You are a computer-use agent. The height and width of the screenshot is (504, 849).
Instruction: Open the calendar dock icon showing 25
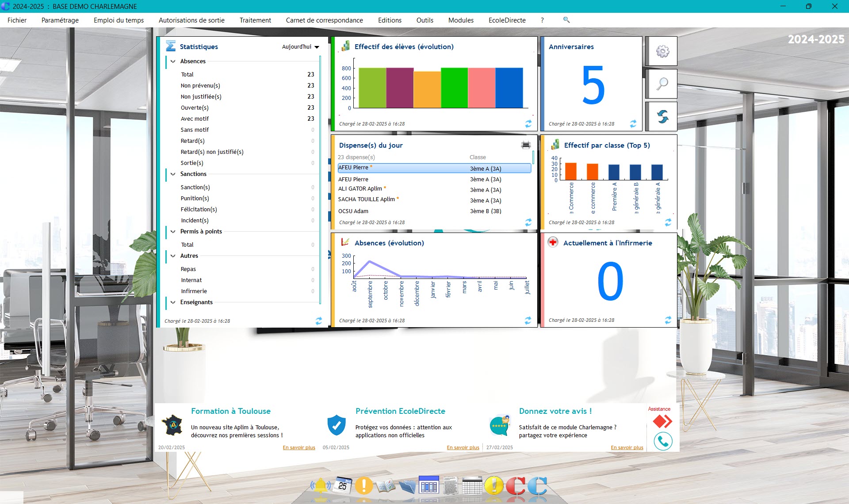pyautogui.click(x=343, y=485)
